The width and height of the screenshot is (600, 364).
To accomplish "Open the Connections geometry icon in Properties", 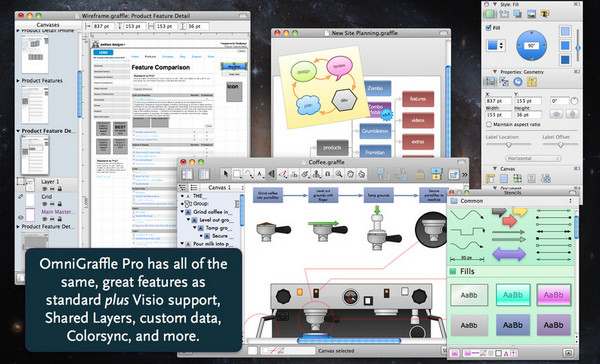I will pyautogui.click(x=504, y=82).
